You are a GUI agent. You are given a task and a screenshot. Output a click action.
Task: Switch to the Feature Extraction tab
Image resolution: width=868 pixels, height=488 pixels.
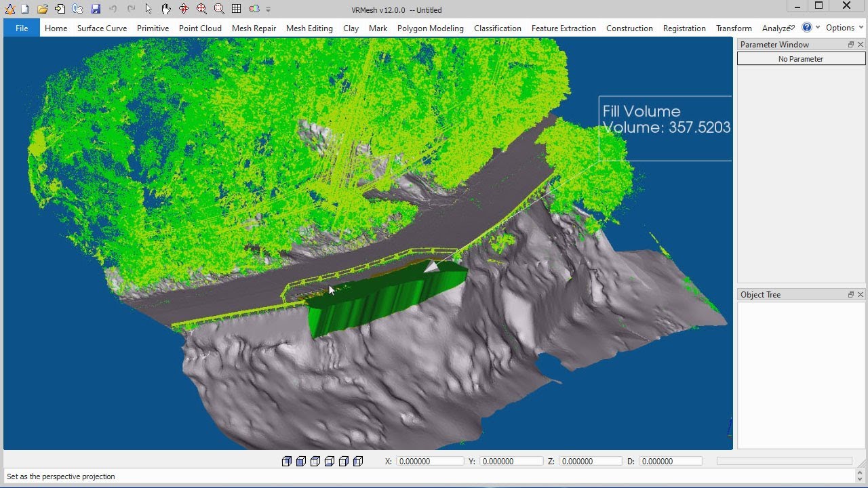564,28
